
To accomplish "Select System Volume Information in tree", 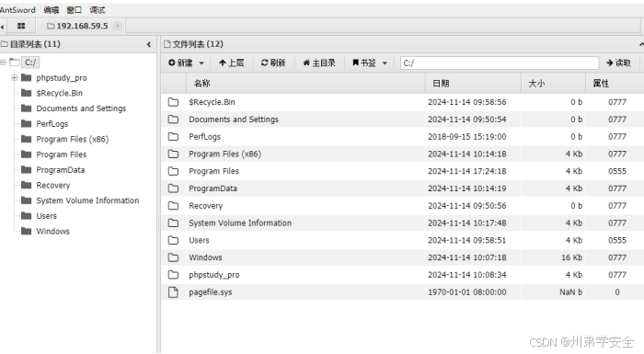I will 87,200.
